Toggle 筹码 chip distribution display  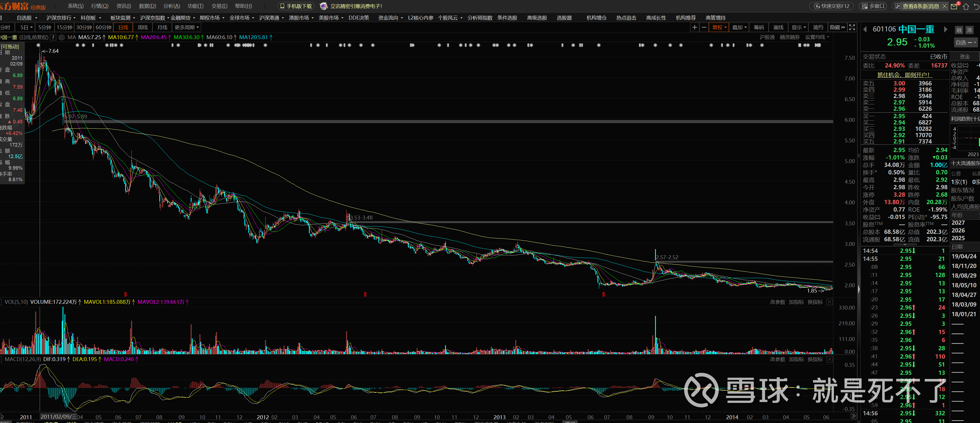tap(759, 27)
